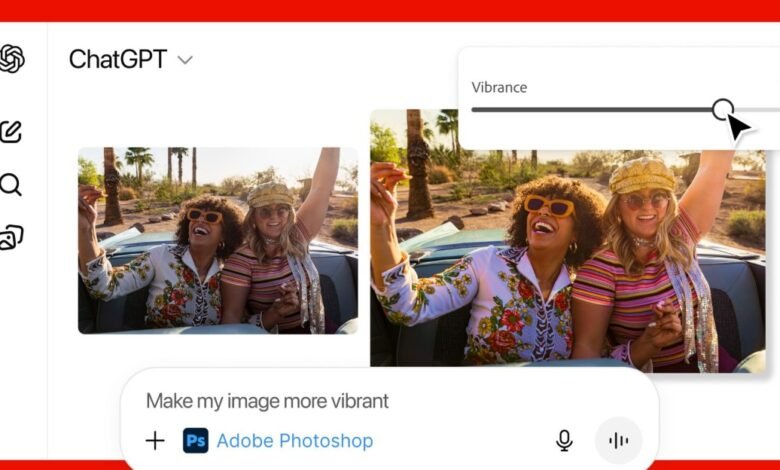Viewport: 780px width, 470px height.
Task: Open the smaller original photo thumbnail
Action: (218, 240)
